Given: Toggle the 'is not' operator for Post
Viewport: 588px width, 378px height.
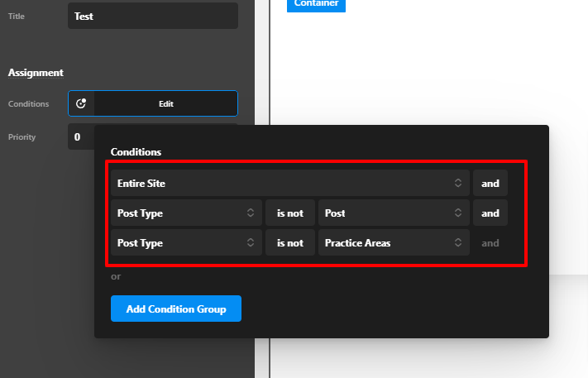Looking at the screenshot, I should pyautogui.click(x=289, y=213).
